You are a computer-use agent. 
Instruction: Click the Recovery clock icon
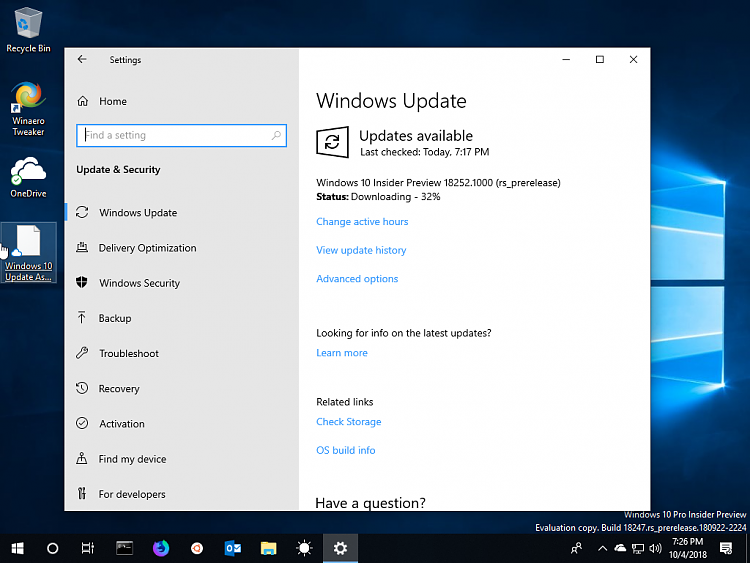pyautogui.click(x=82, y=388)
